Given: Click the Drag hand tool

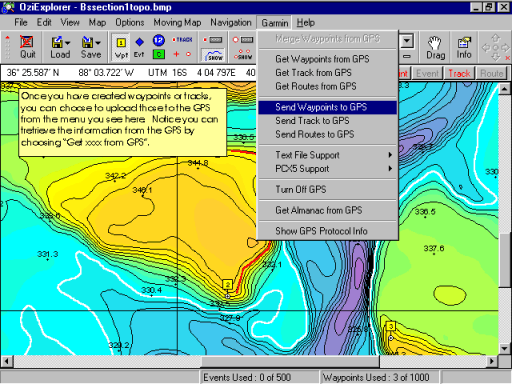Looking at the screenshot, I should [x=435, y=47].
